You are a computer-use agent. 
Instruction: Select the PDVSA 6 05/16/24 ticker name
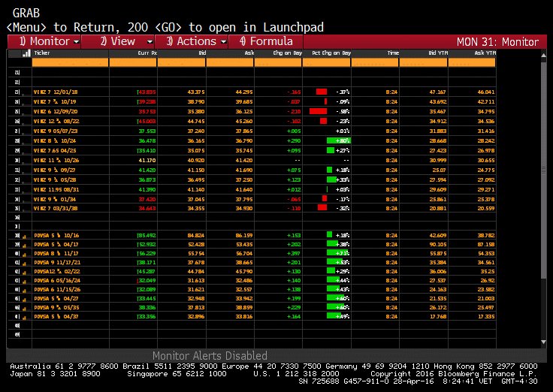pos(57,281)
